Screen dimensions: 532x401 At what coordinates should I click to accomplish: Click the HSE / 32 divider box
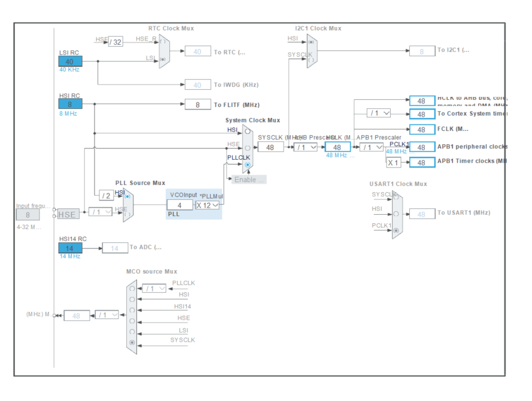click(x=115, y=42)
